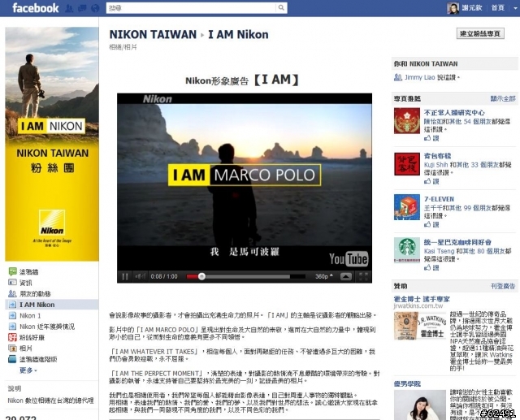Open 統一星巴克咖啡同好會 page link
The image size is (520, 420).
[457, 242]
